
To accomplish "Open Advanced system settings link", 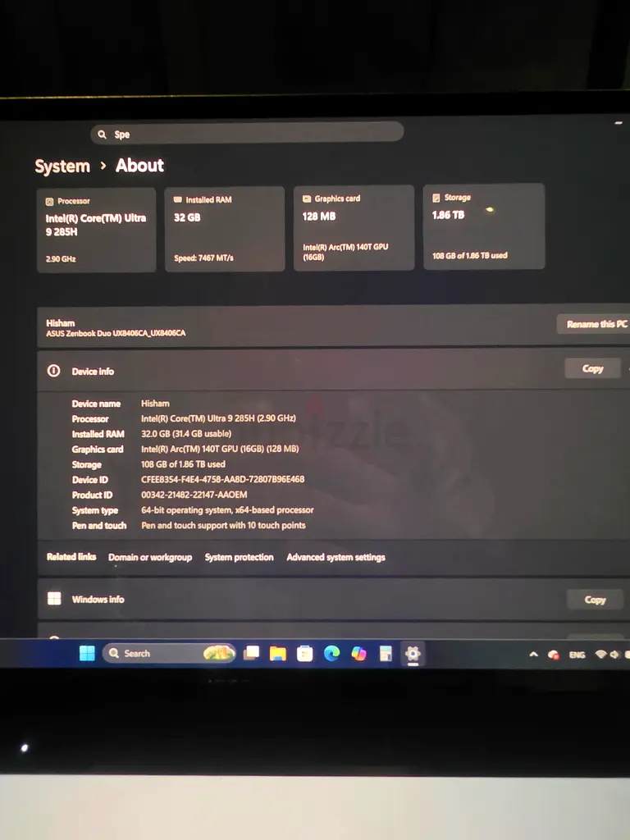I will click(x=336, y=557).
